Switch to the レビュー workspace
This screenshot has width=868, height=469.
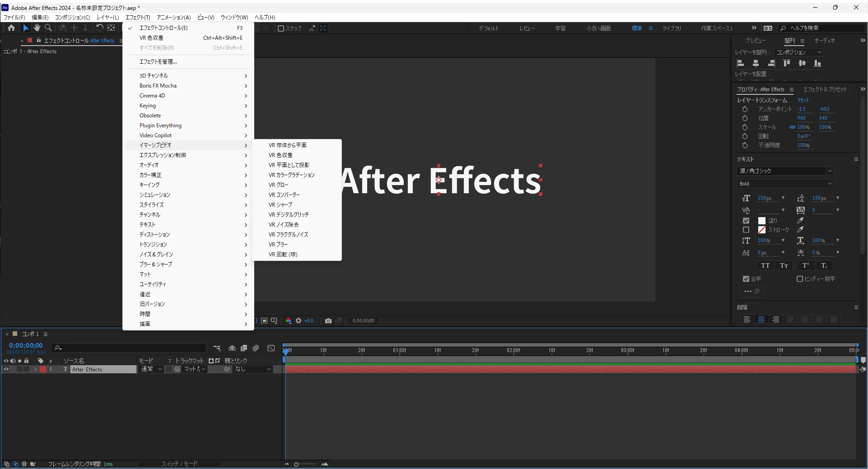[527, 28]
